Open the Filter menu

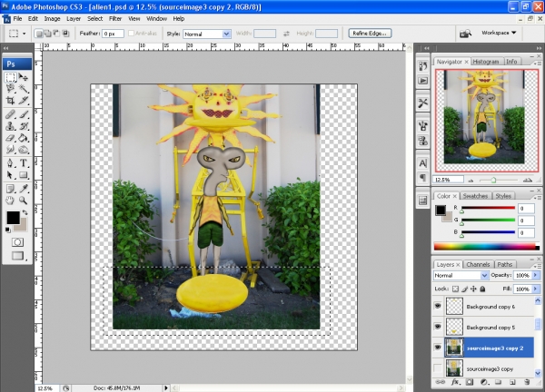(x=115, y=19)
